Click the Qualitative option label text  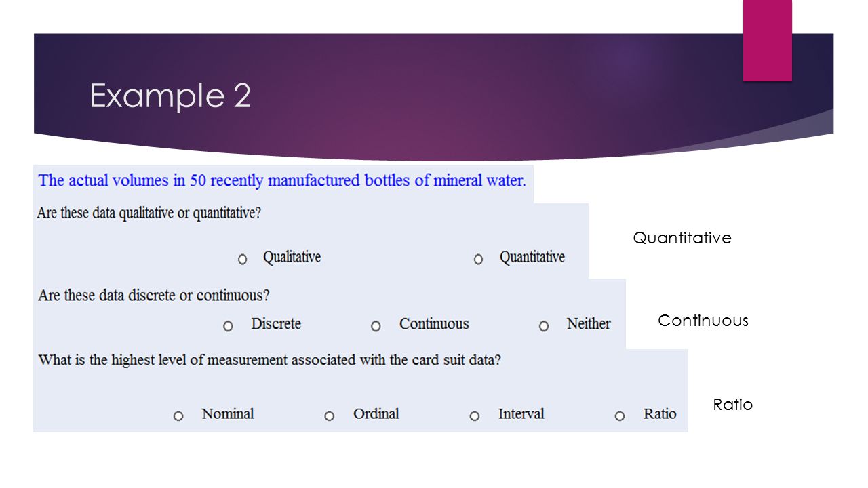coord(292,257)
